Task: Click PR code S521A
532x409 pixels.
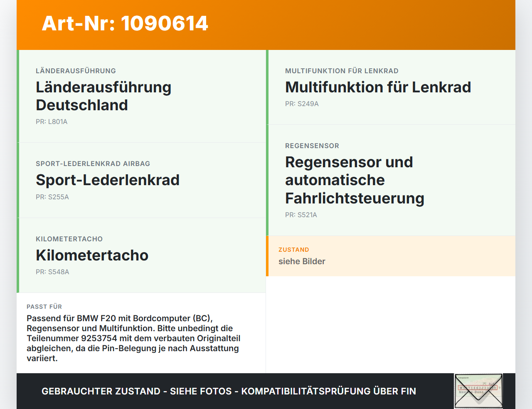Action: click(x=301, y=215)
